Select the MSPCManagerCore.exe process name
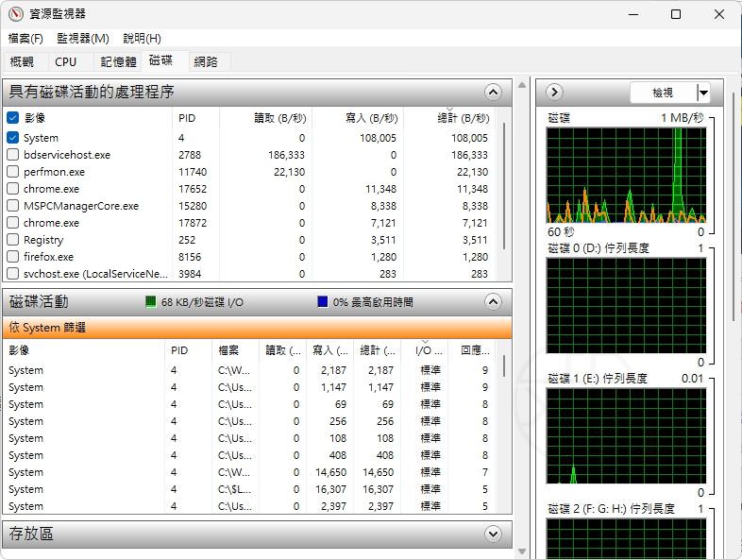The image size is (742, 560). 81,206
